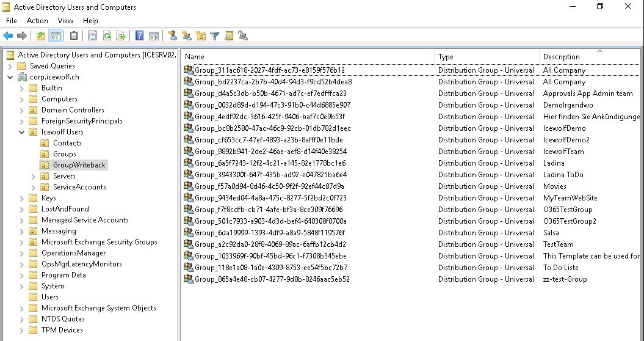The width and height of the screenshot is (644, 341).
Task: Click Add to group toolbar icon
Action: tap(243, 36)
